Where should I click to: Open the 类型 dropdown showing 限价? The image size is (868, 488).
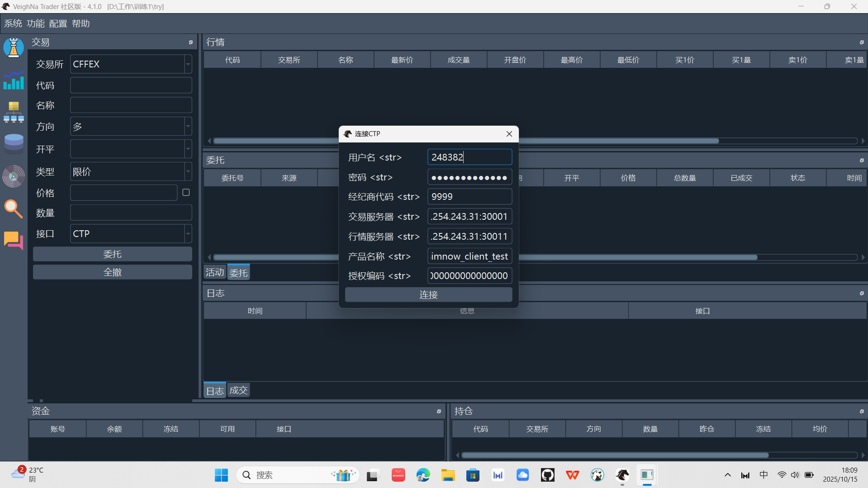(x=188, y=172)
